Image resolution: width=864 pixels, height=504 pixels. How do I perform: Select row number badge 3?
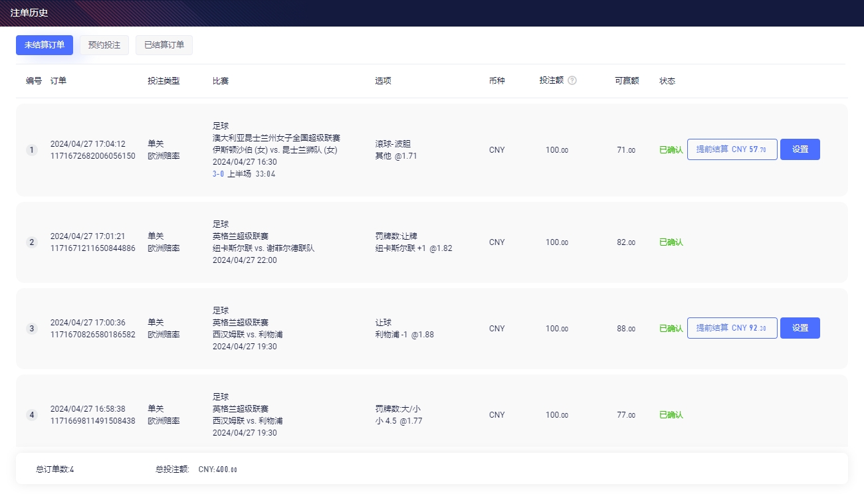pos(32,329)
